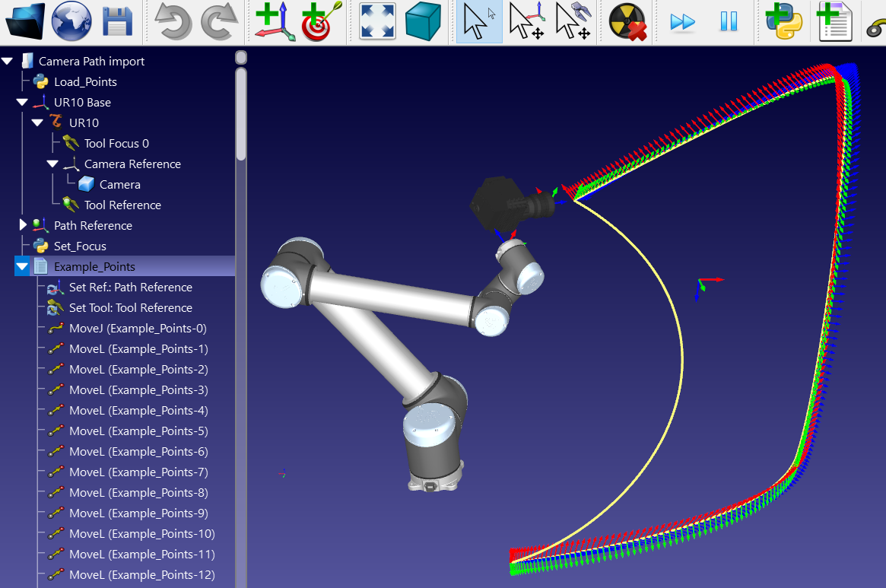886x588 pixels.
Task: Click the station tree vertical scrollbar
Action: coord(241,114)
